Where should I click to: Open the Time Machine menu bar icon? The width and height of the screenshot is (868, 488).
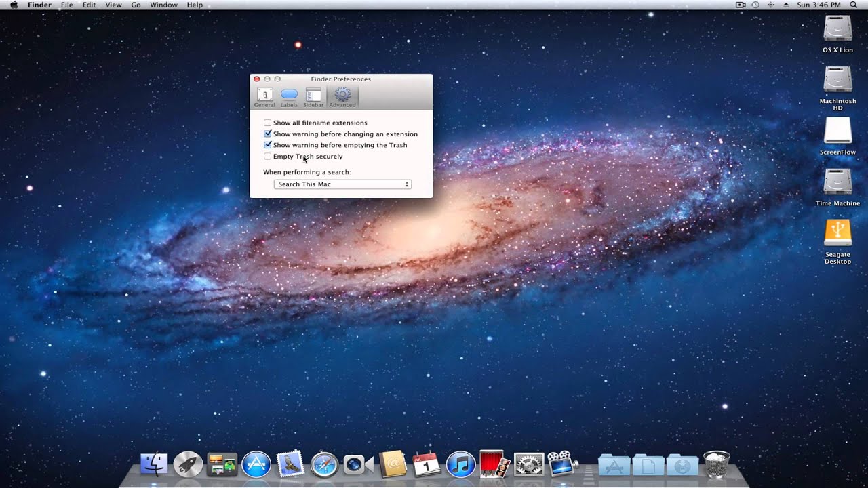755,5
